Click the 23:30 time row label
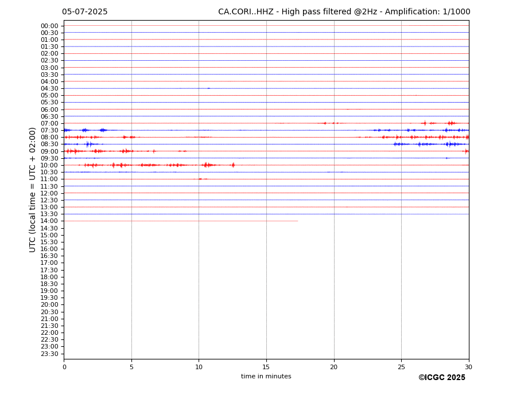The width and height of the screenshot is (532, 399). 49,354
